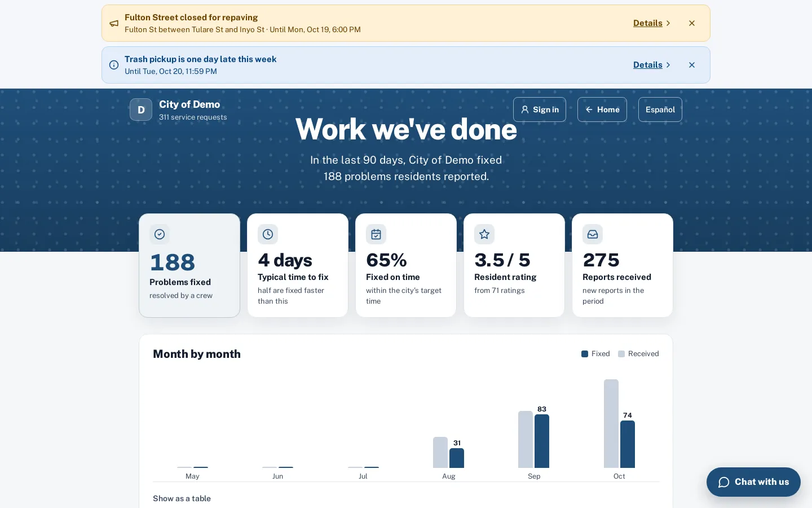Viewport: 812px width, 508px height.
Task: Click the megaphone icon in Fulton Street alert
Action: pos(114,23)
